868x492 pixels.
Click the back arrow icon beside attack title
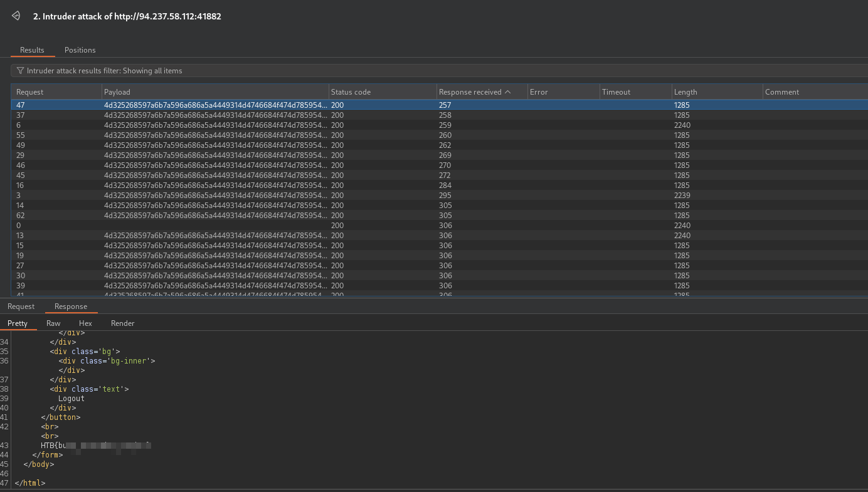(x=16, y=16)
